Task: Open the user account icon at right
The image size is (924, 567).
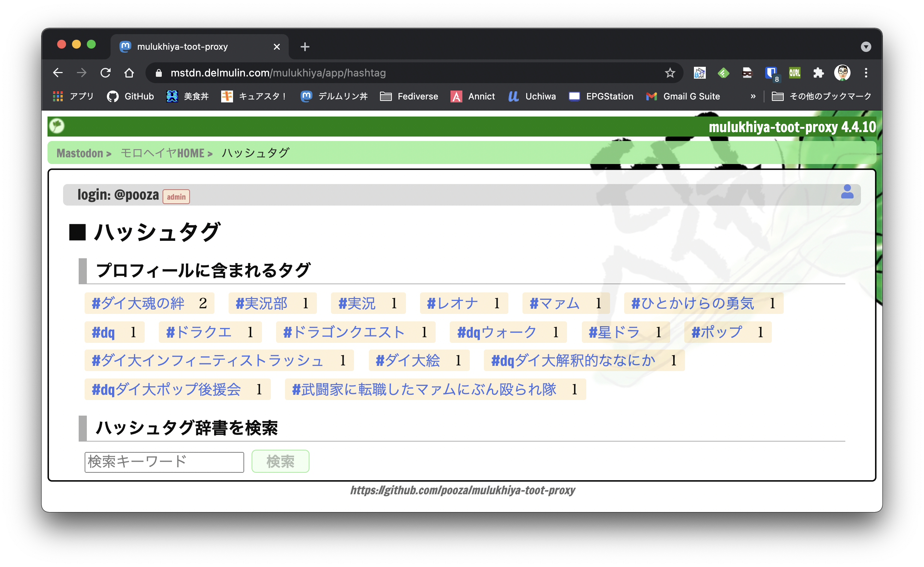Action: click(x=847, y=192)
